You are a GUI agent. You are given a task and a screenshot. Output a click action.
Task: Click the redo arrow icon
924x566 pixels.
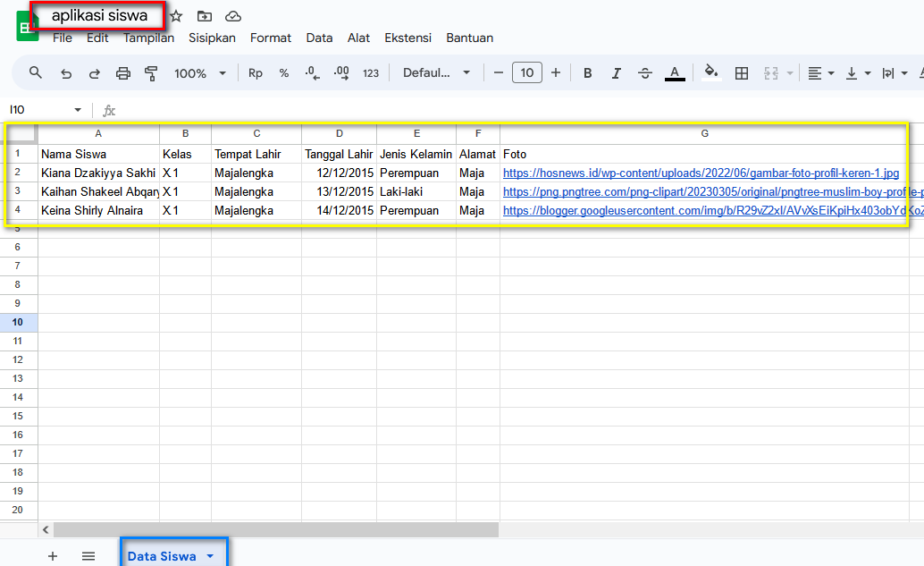(95, 73)
